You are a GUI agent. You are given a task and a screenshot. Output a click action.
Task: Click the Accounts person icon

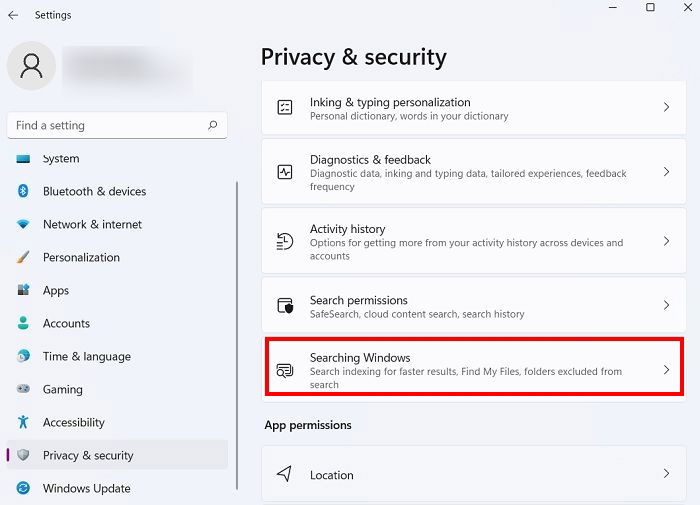coord(23,323)
